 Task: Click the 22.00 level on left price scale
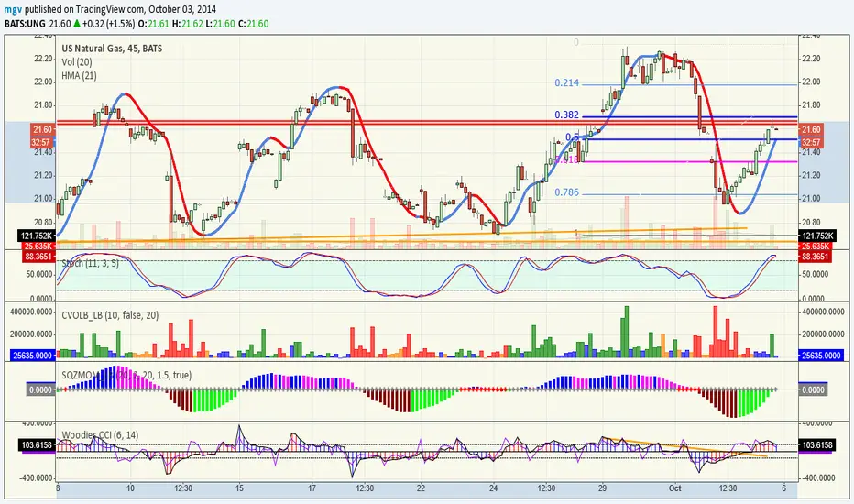click(x=44, y=82)
